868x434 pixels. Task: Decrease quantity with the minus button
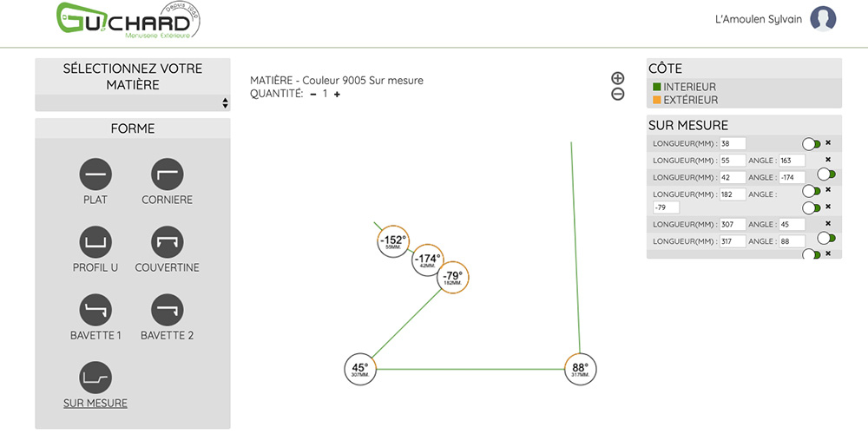point(313,95)
